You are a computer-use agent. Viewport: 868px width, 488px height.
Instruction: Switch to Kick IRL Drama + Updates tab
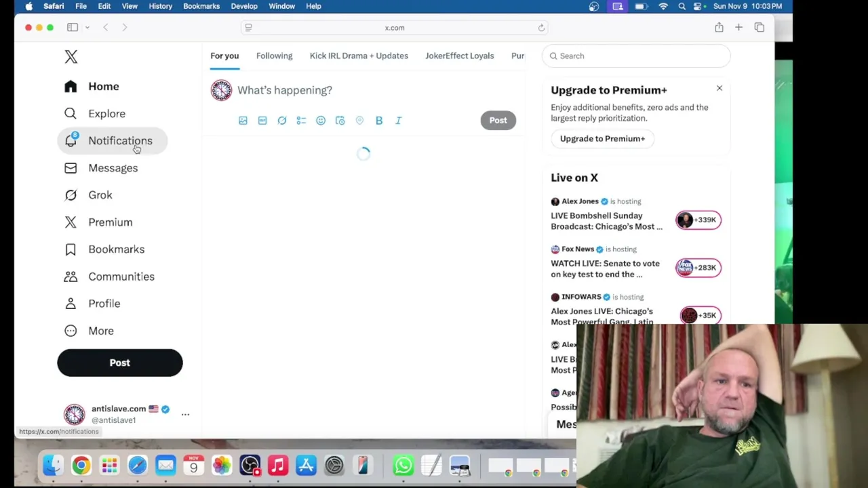(x=359, y=56)
